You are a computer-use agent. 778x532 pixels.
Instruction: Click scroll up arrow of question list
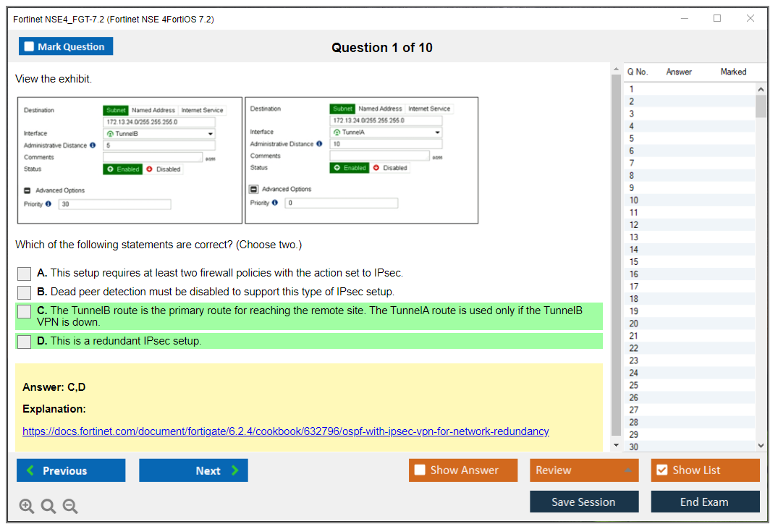click(x=760, y=89)
